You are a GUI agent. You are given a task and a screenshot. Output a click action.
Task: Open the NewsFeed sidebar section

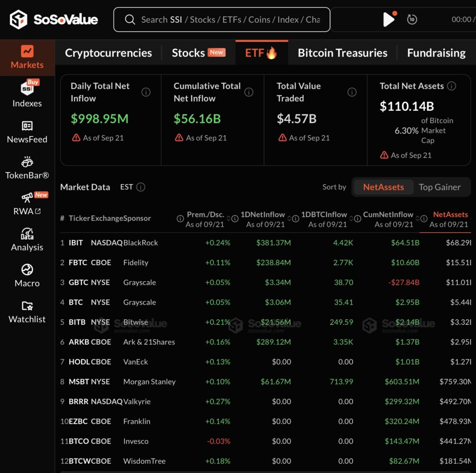click(27, 132)
